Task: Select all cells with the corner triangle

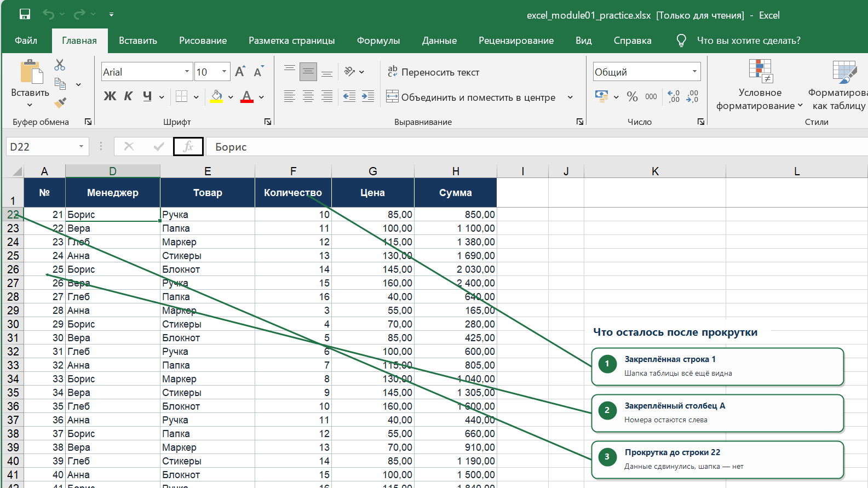Action: pos(17,171)
